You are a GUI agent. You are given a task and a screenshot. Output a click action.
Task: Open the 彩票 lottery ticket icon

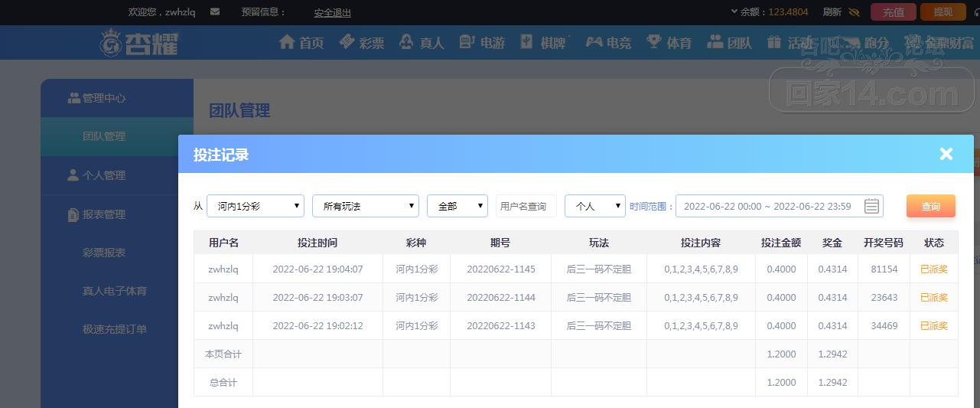[347, 42]
